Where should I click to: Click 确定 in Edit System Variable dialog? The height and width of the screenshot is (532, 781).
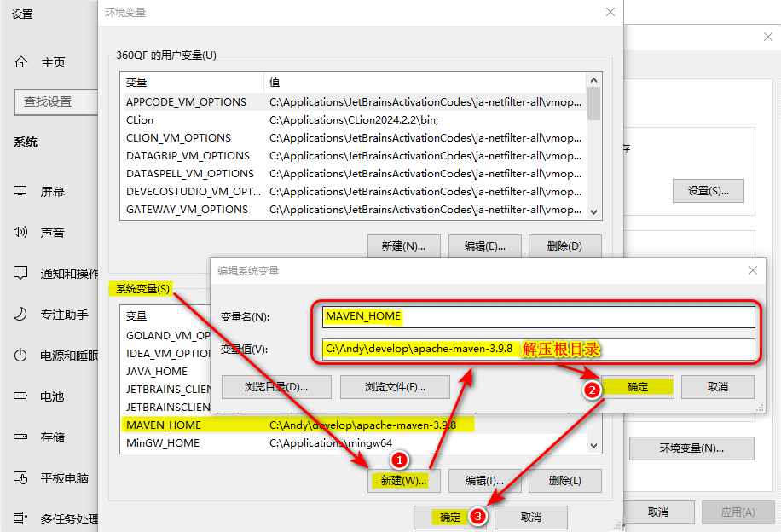[x=638, y=386]
